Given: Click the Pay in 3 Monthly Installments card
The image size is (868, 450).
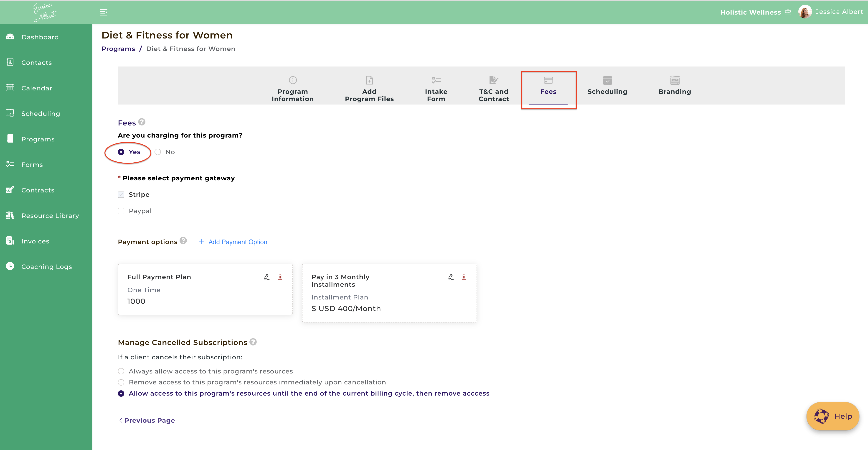Looking at the screenshot, I should tap(389, 293).
